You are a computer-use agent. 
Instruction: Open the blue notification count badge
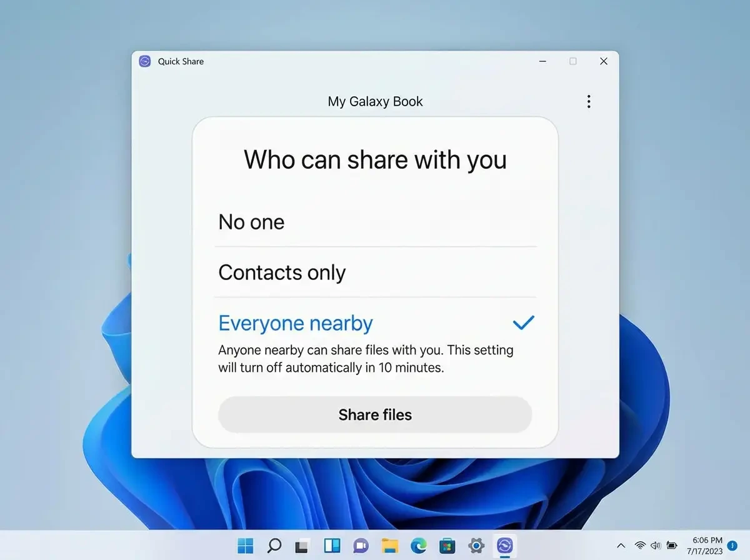click(732, 546)
